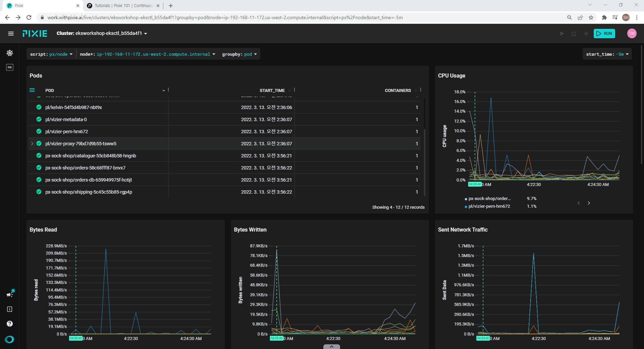This screenshot has width=644, height=349.
Task: Open the Kubernetes cluster sidebar icon
Action: [x=10, y=53]
